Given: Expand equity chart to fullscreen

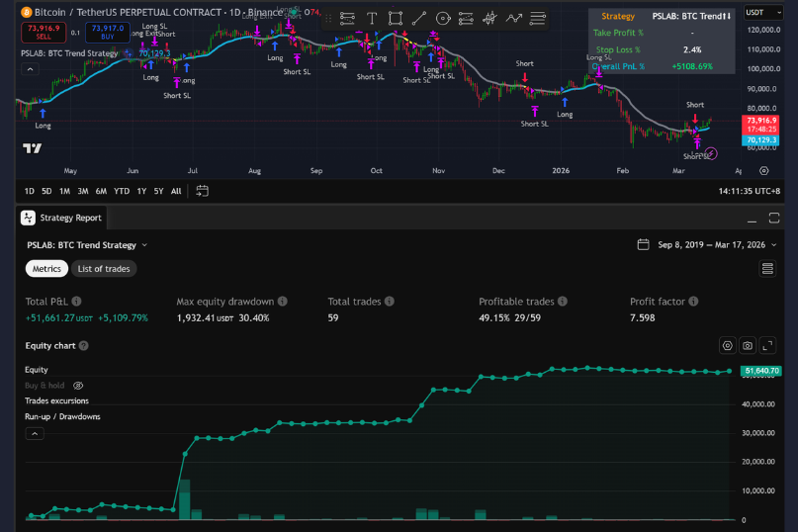Looking at the screenshot, I should (x=767, y=345).
